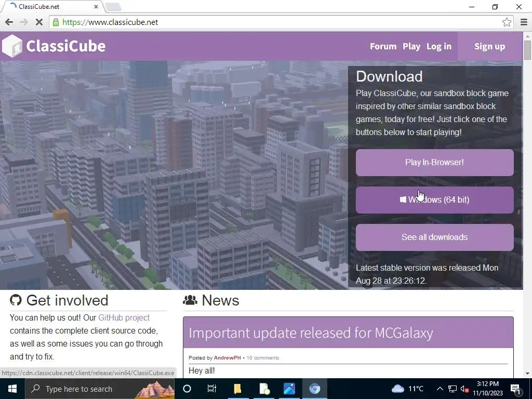Go to the Log in page
This screenshot has width=532, height=399.
tap(438, 46)
